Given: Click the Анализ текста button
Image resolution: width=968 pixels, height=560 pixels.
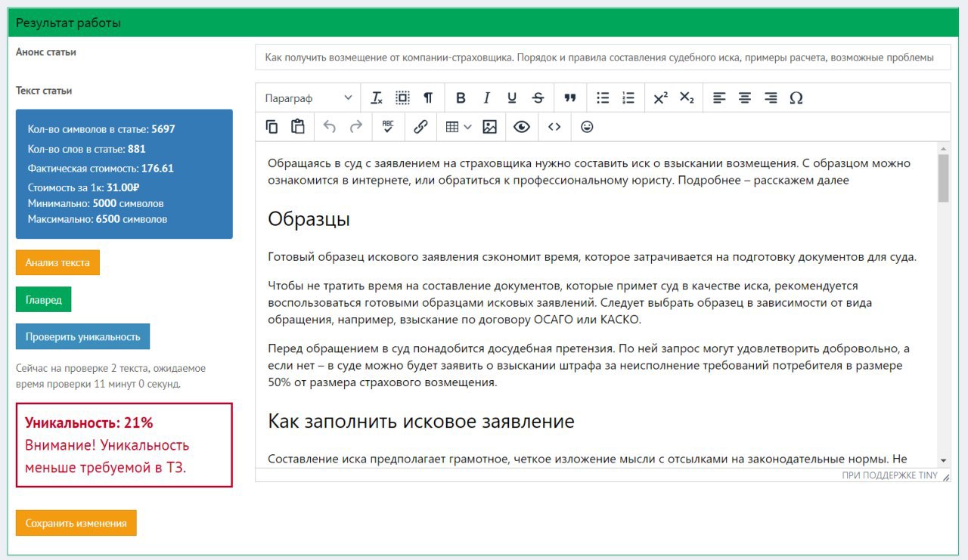Looking at the screenshot, I should (x=57, y=263).
